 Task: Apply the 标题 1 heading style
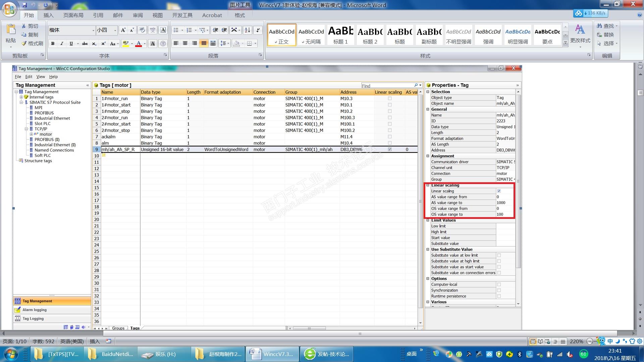point(340,35)
